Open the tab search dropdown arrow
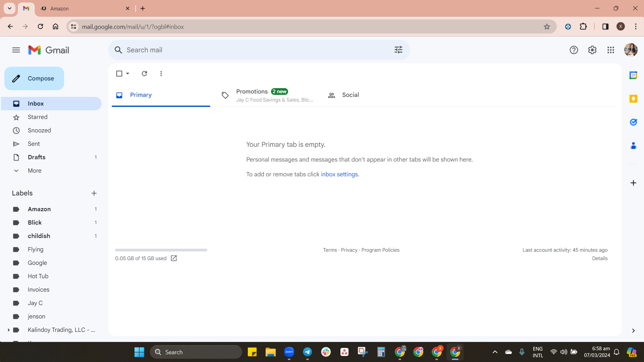Screen dimensions: 644x362 point(9,8)
